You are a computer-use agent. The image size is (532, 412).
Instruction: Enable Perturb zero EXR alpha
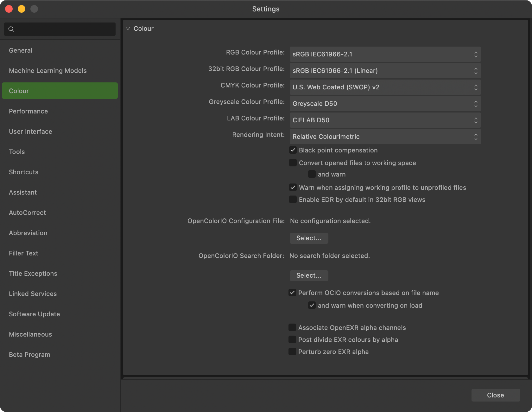click(x=292, y=352)
